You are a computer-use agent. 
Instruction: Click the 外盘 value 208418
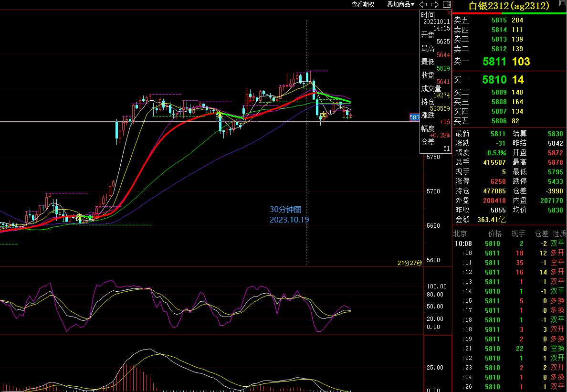tap(494, 201)
